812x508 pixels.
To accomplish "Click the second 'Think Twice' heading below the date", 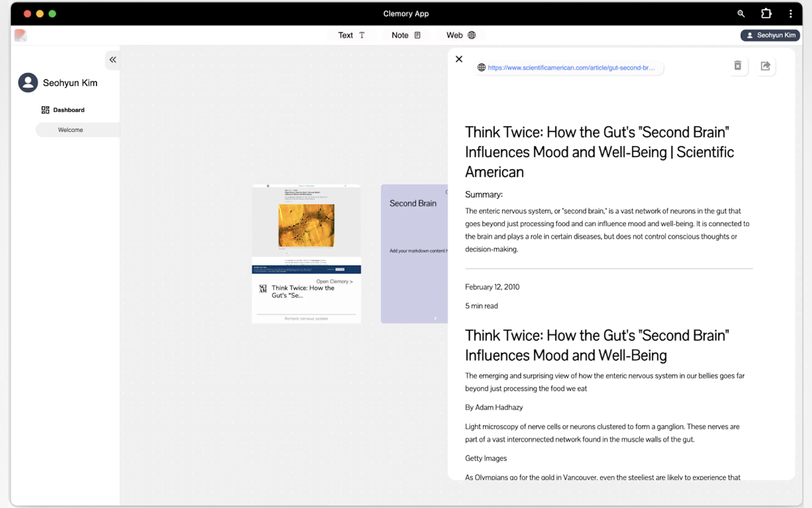I will [597, 345].
